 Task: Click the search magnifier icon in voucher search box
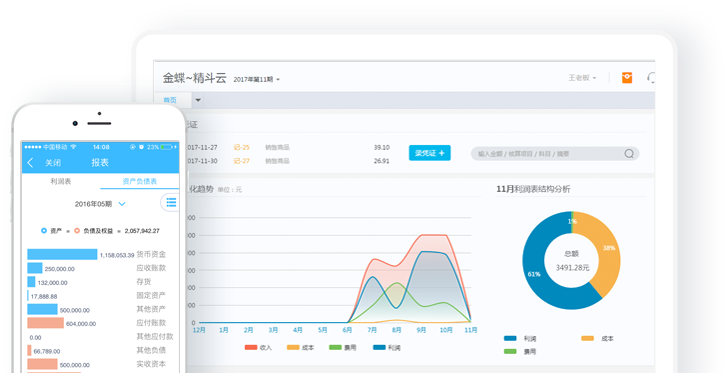click(x=629, y=154)
